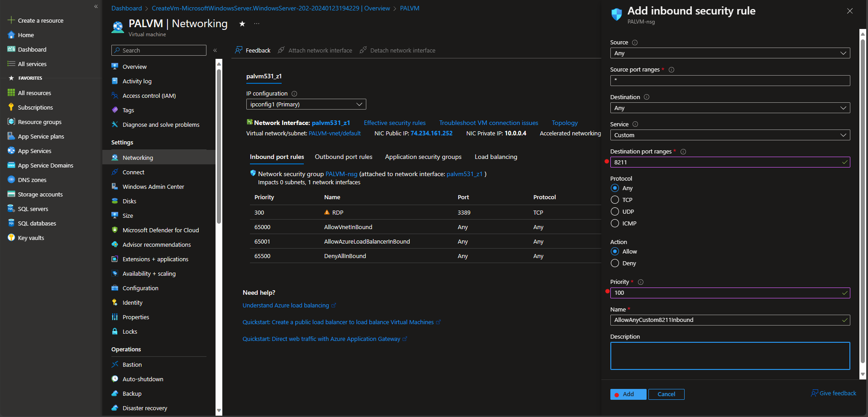This screenshot has width=868, height=417.
Task: Open Home from the left navigation
Action: 26,35
